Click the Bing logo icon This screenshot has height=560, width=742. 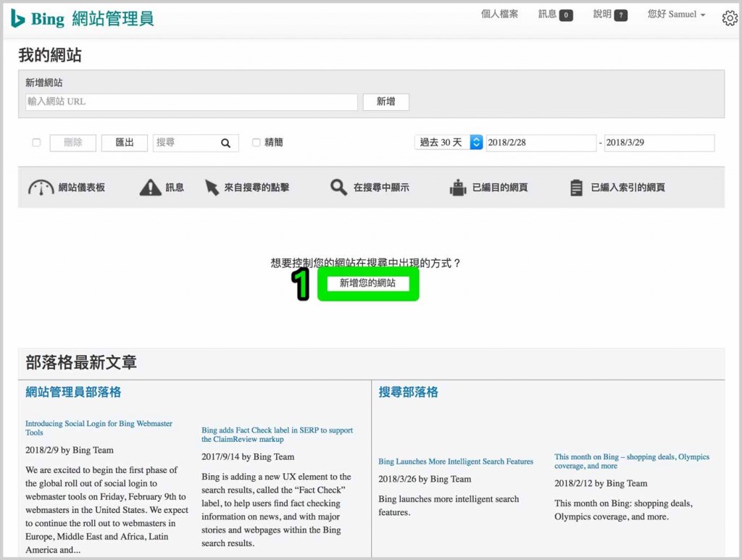click(x=17, y=19)
